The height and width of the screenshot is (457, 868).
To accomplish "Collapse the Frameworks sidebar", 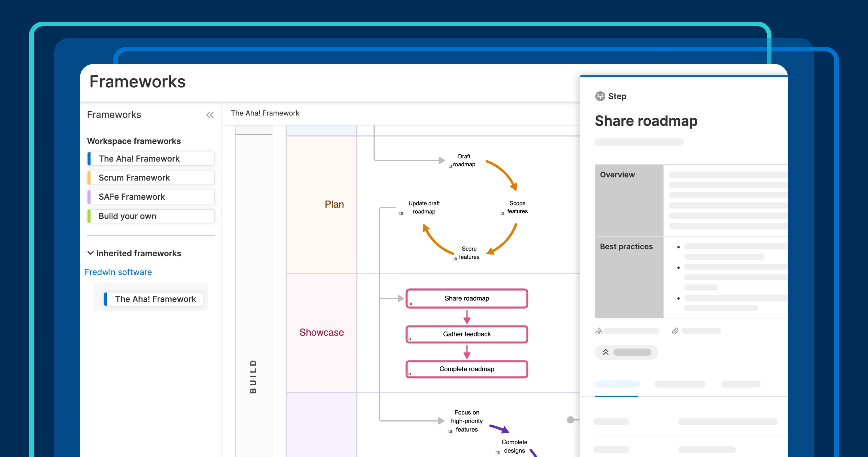I will point(210,115).
